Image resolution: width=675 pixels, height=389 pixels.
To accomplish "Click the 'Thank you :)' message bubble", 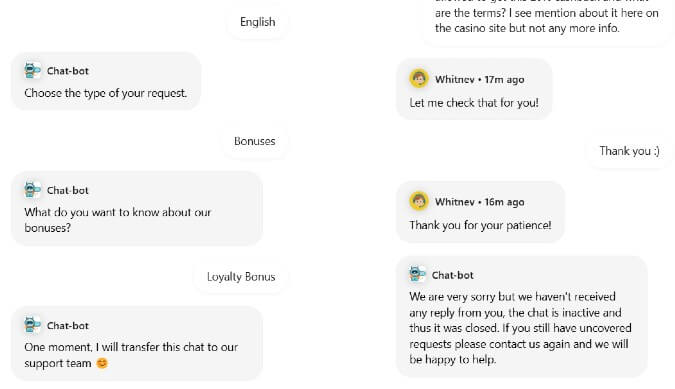I will pyautogui.click(x=629, y=151).
